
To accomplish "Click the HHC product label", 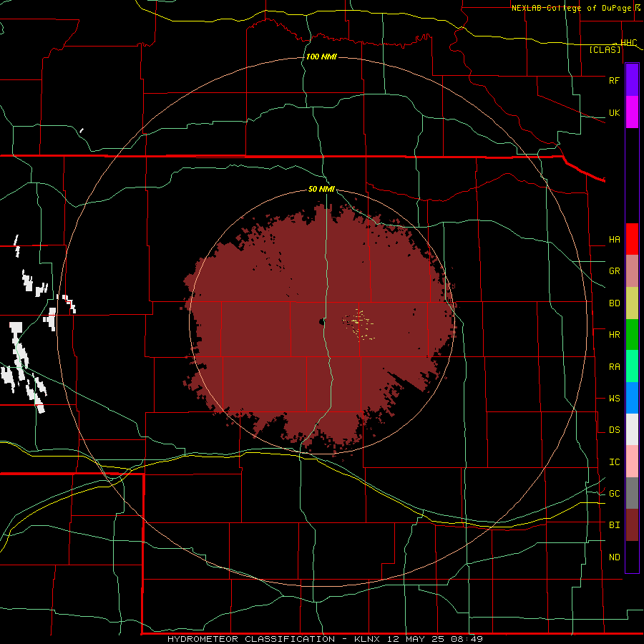I will 628,42.
